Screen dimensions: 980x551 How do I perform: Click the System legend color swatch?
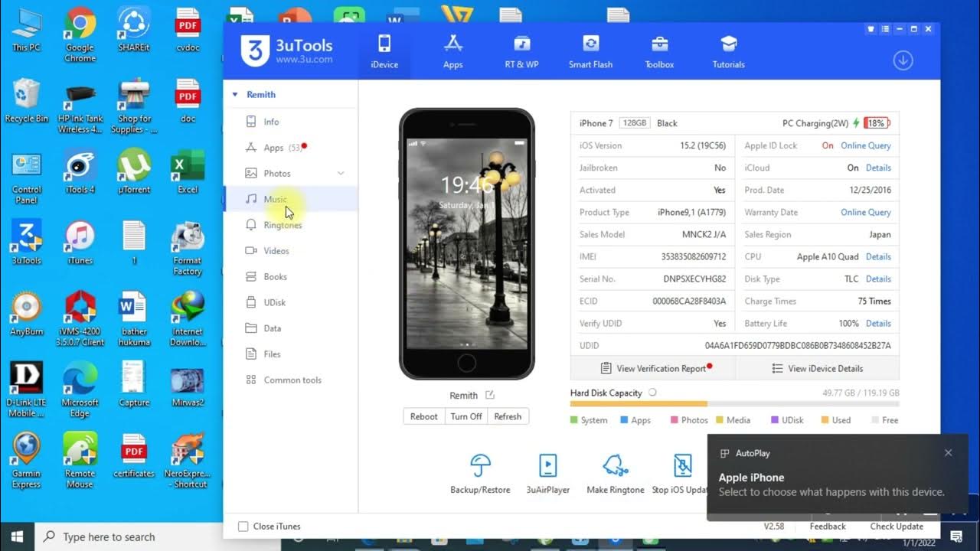pyautogui.click(x=574, y=420)
